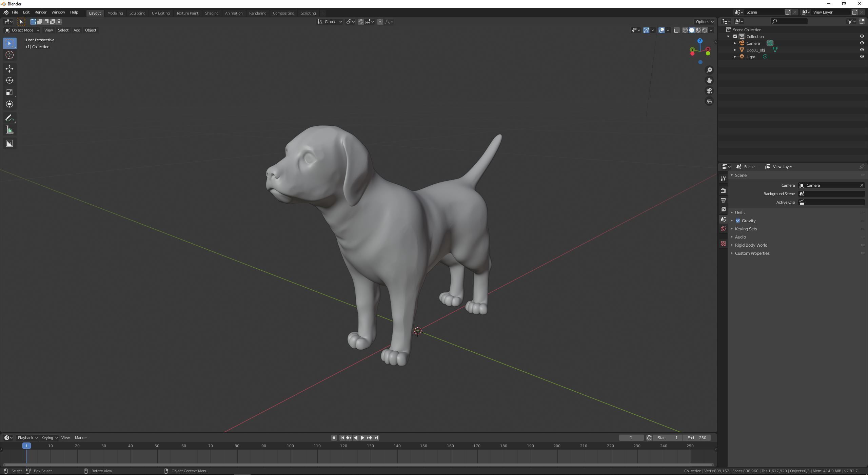Open World properties tab icon

pyautogui.click(x=723, y=229)
